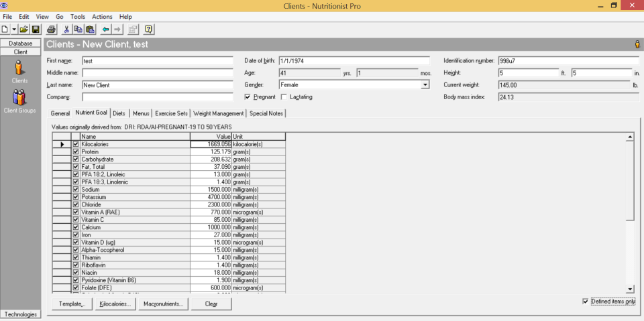Screen dimensions: 644x321
Task: Open the Database sidebar section
Action: (21, 43)
